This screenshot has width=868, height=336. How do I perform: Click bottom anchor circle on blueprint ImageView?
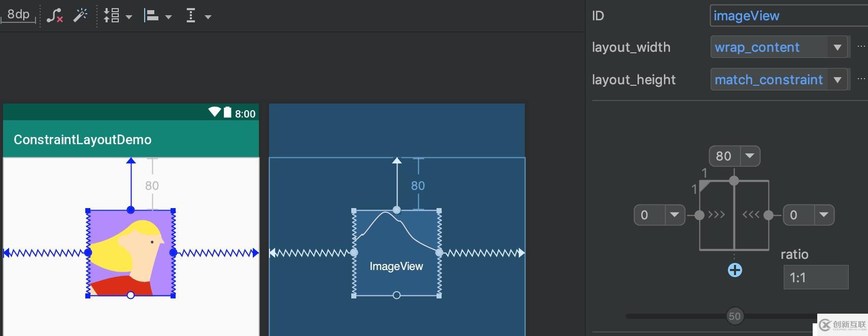pos(396,295)
